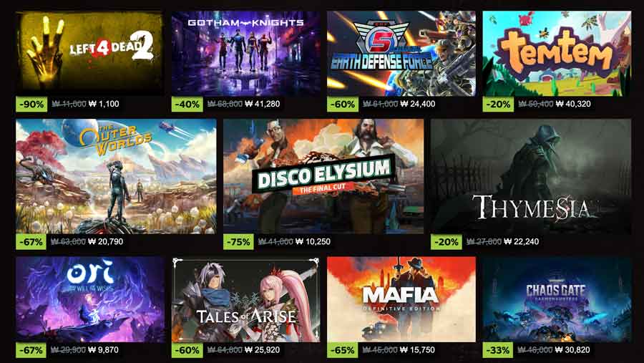Open the Gotham Knights game tile
This screenshot has width=644, height=363.
tap(245, 53)
